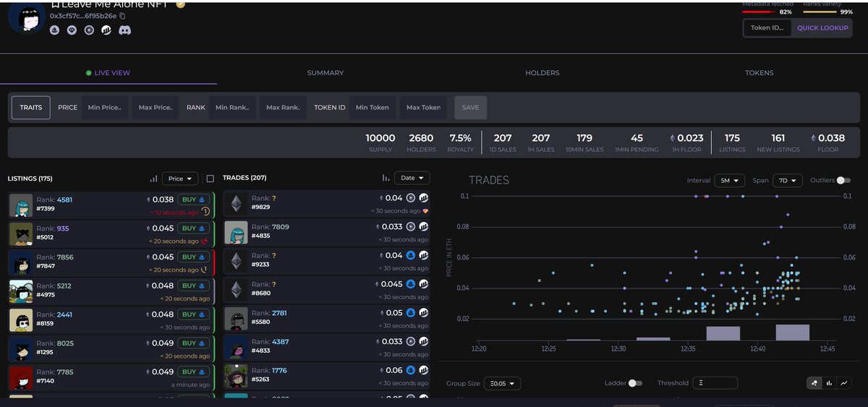Buy listing #7399 at 0.038
Image resolution: width=868 pixels, height=407 pixels.
click(193, 200)
